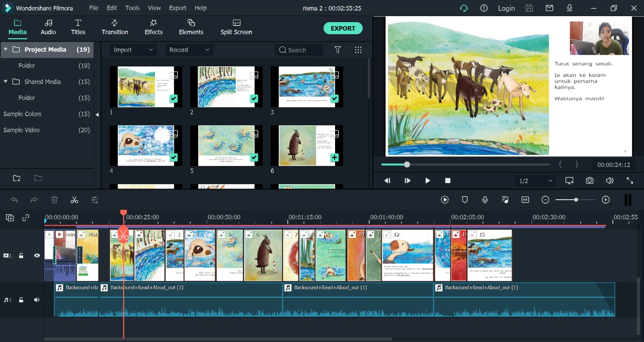Select media thumbnail 3

[307, 87]
